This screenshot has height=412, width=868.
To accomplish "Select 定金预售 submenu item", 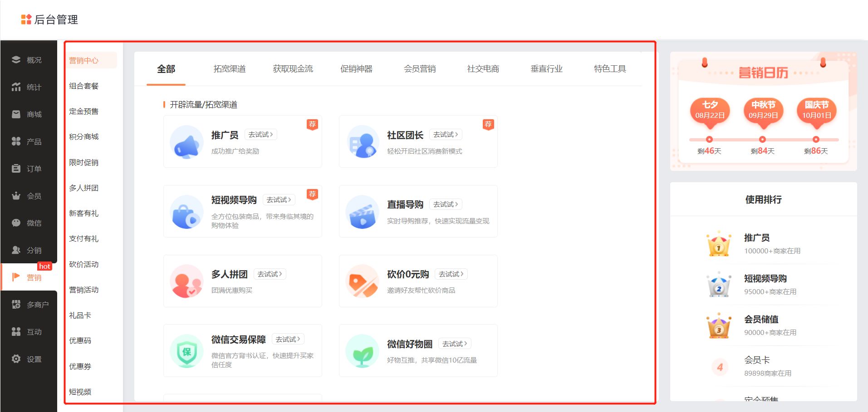I will (84, 111).
